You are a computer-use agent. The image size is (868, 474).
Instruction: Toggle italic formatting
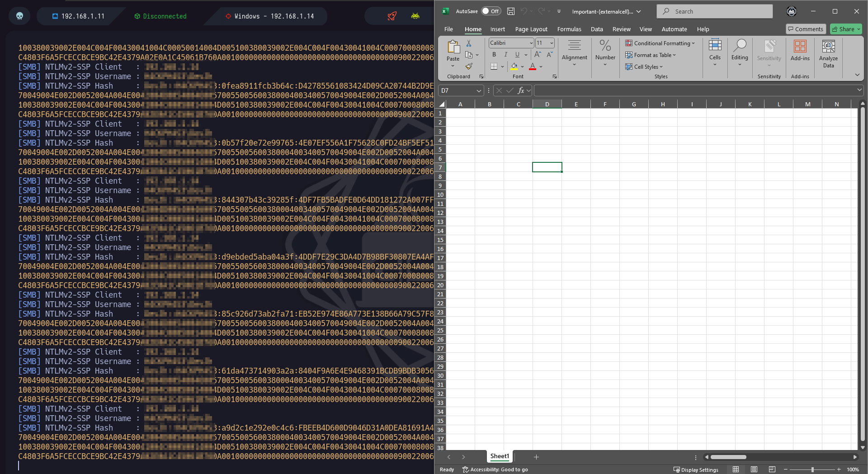click(505, 55)
